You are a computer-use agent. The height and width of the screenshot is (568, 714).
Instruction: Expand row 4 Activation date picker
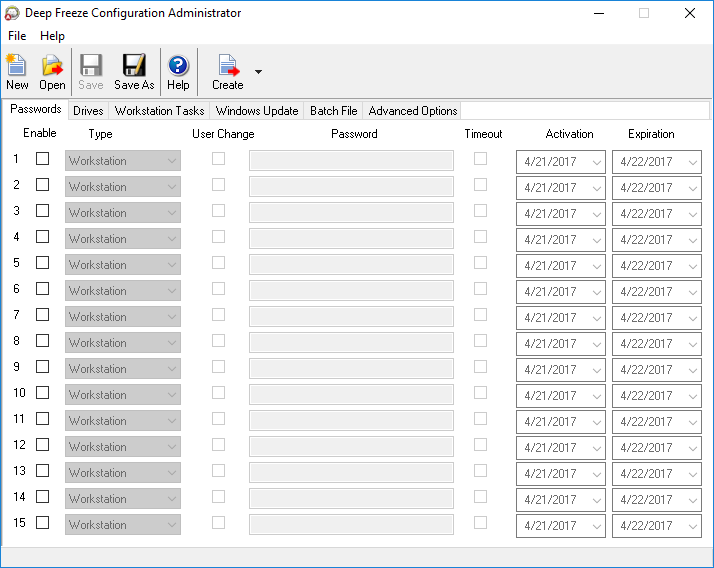click(x=597, y=240)
